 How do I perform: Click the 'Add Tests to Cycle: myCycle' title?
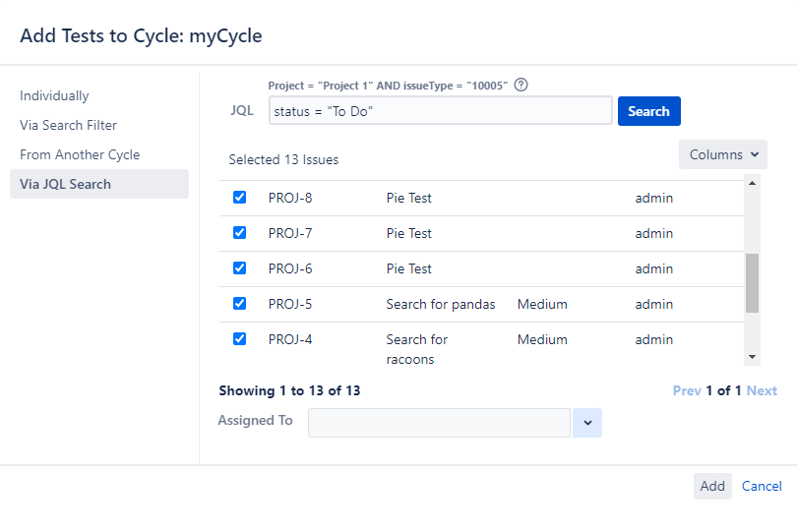coord(142,35)
